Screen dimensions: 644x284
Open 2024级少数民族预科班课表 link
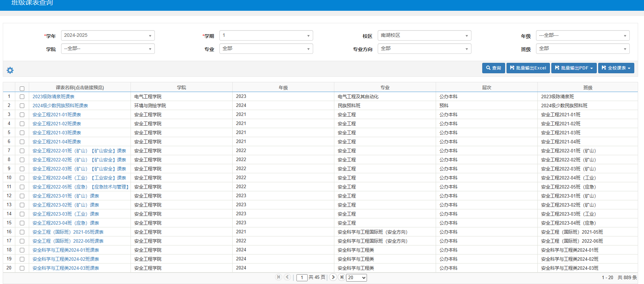[60, 106]
